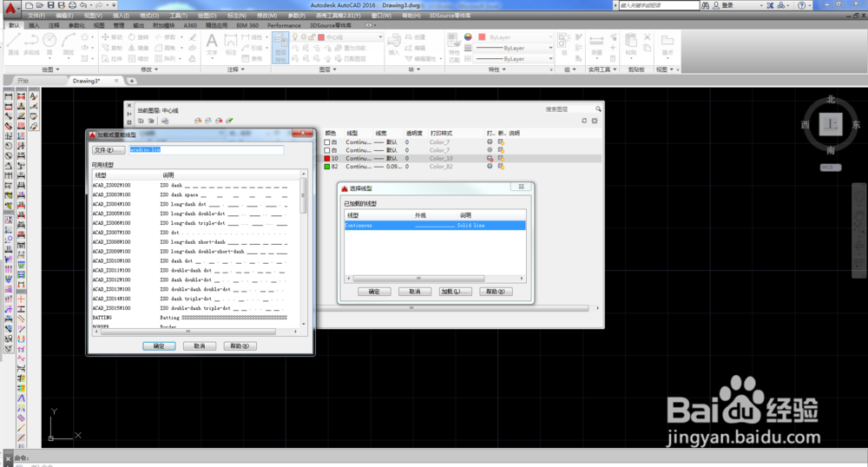Toggle plot icon for layer Color_10

(490, 158)
